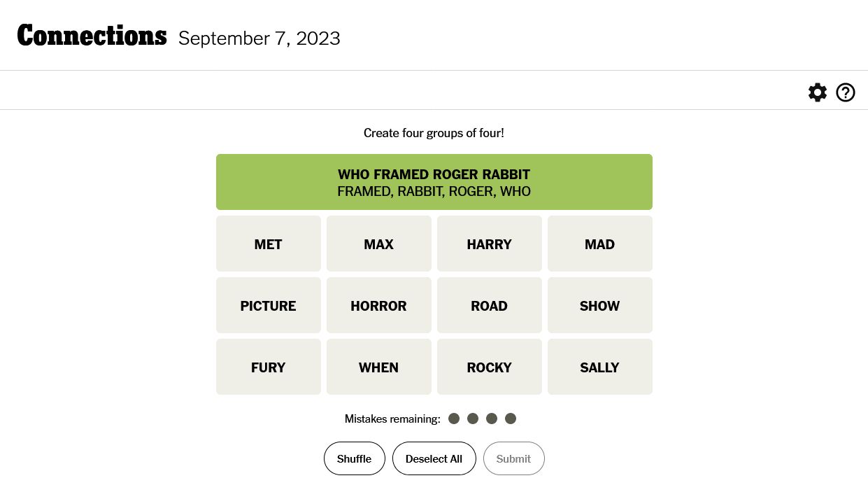Image resolution: width=868 pixels, height=492 pixels.
Task: Tap the SHOW word tile
Action: [x=600, y=305]
